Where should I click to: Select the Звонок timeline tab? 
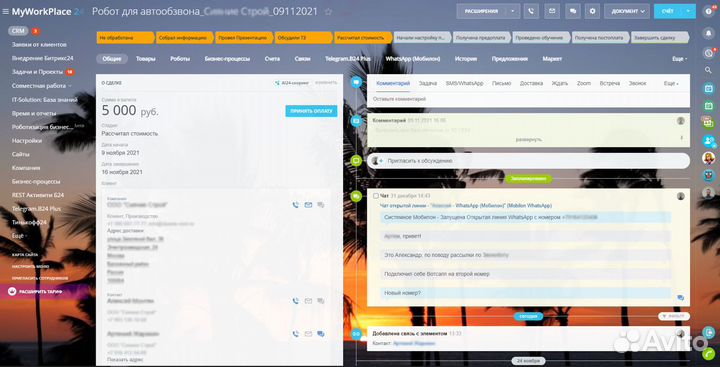637,84
